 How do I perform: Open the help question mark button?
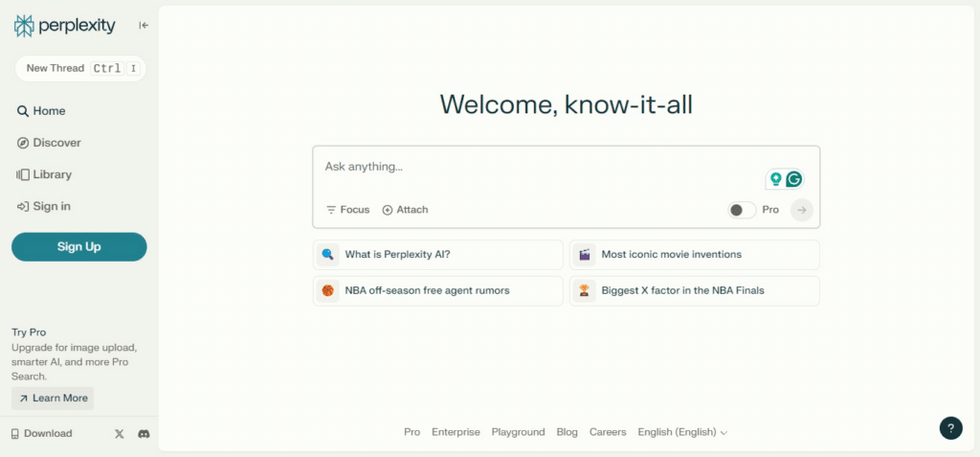coord(950,428)
